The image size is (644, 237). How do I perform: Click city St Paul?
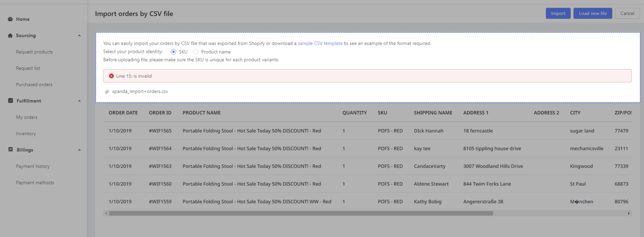click(x=578, y=184)
